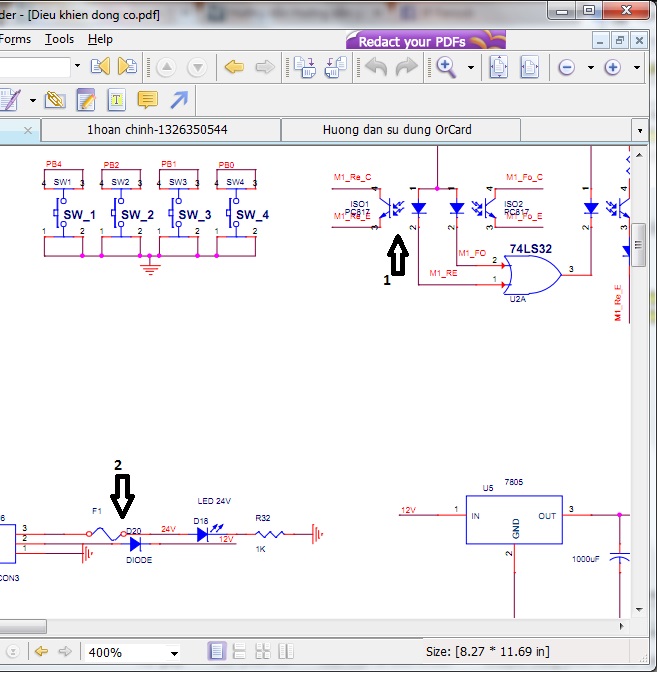
Task: Click the highlight text tool
Action: pos(85,100)
